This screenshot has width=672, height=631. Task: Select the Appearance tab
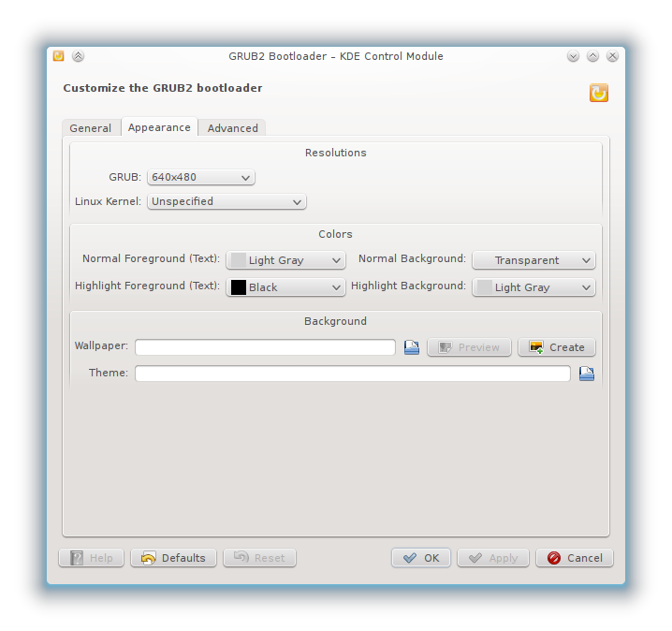click(159, 127)
